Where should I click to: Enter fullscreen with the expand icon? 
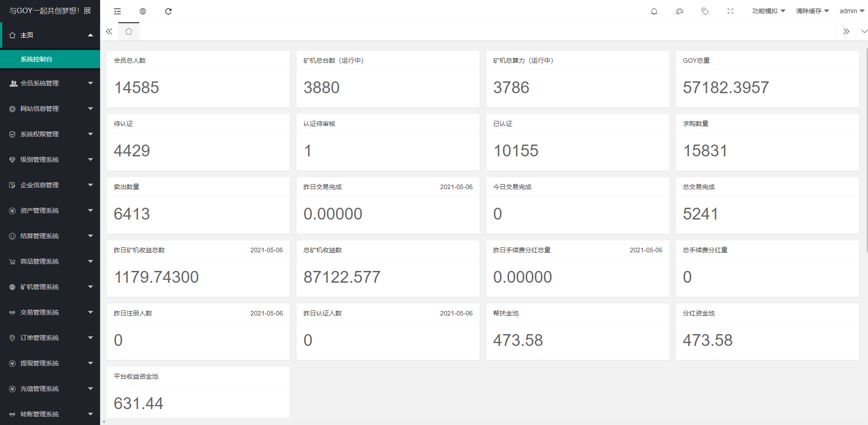[730, 11]
